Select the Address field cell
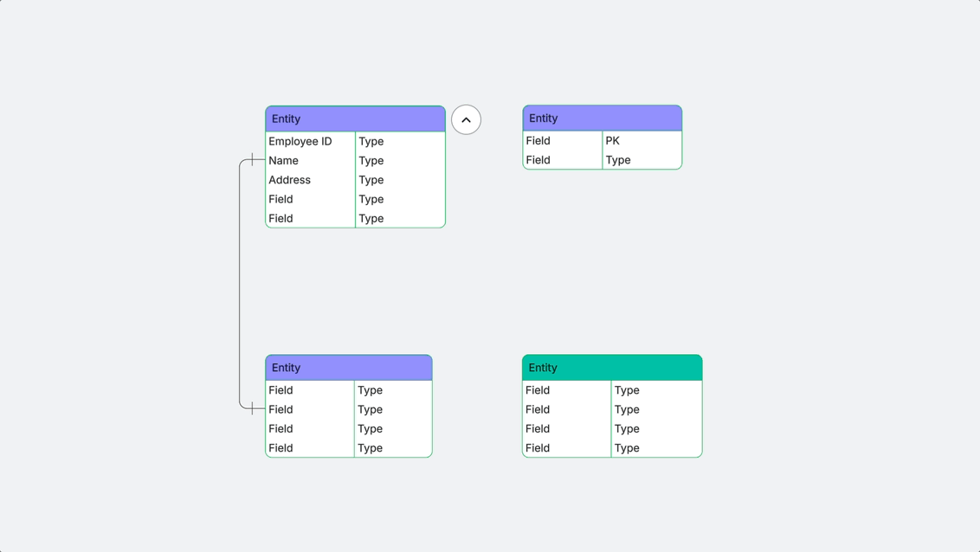This screenshot has height=552, width=980. click(311, 180)
